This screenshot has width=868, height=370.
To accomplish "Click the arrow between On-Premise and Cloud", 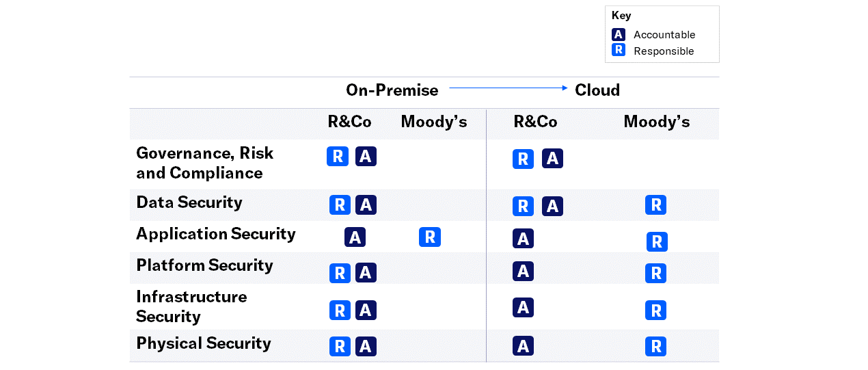I will (x=507, y=88).
